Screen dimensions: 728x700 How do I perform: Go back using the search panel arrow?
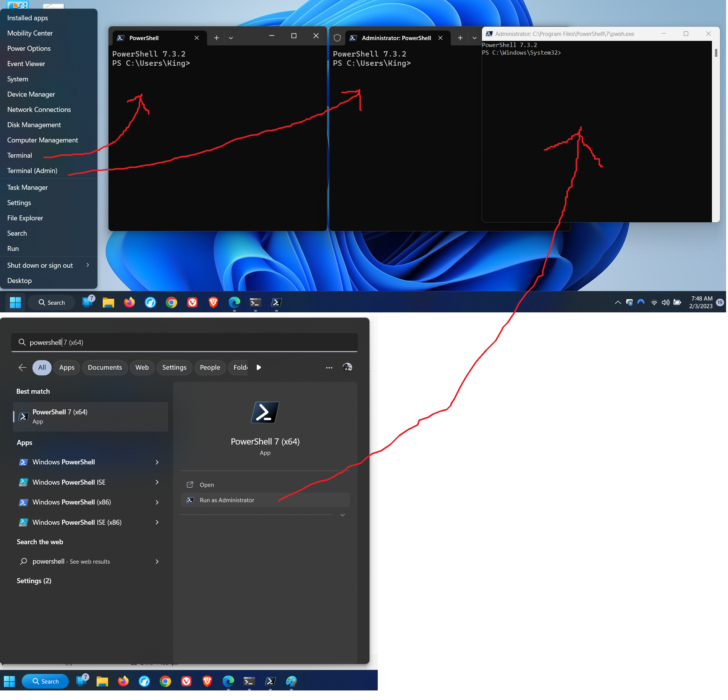tap(23, 367)
